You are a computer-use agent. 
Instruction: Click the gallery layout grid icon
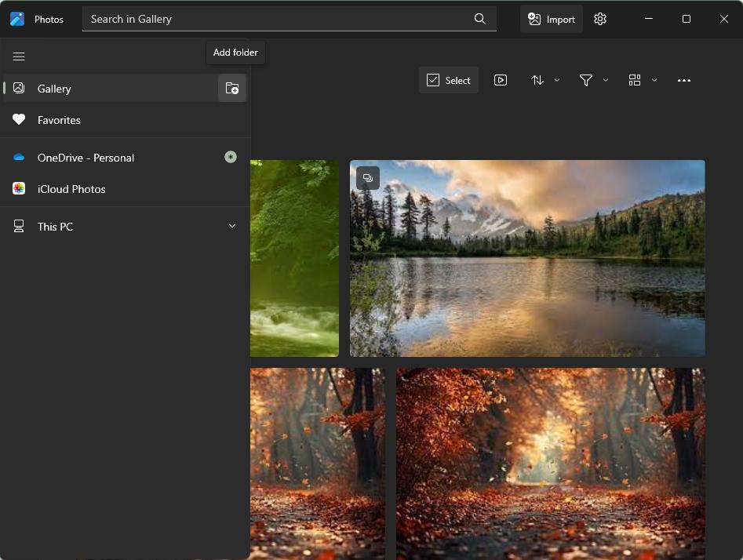(x=635, y=80)
